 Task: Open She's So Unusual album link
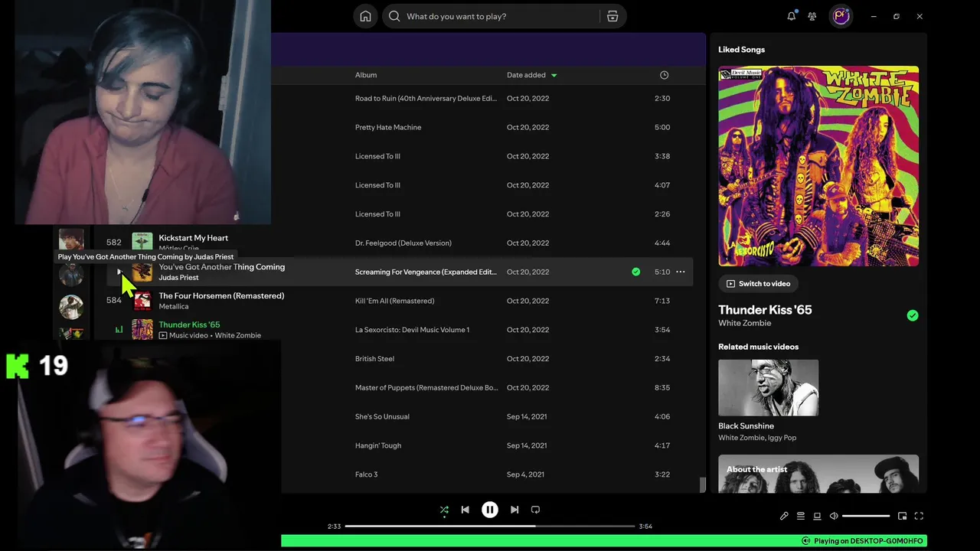pyautogui.click(x=382, y=416)
